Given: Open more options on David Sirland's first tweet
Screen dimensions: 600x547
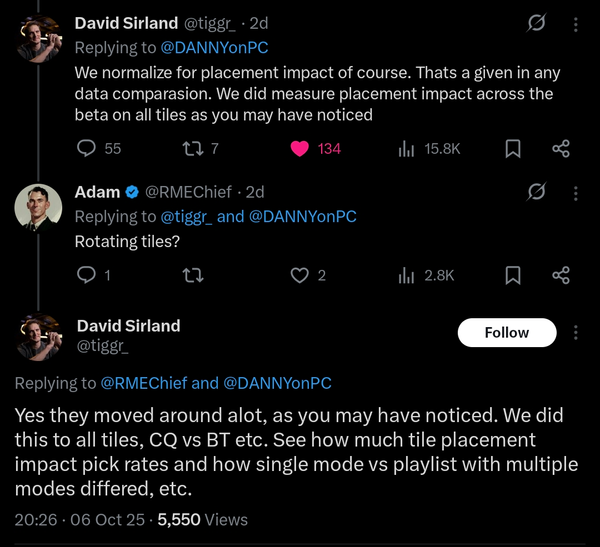Looking at the screenshot, I should coord(574,23).
